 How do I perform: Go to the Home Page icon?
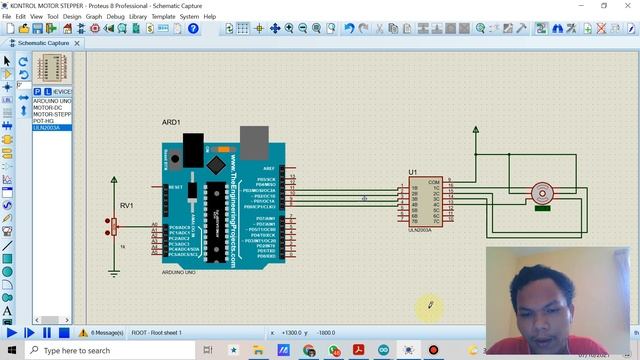pos(68,29)
